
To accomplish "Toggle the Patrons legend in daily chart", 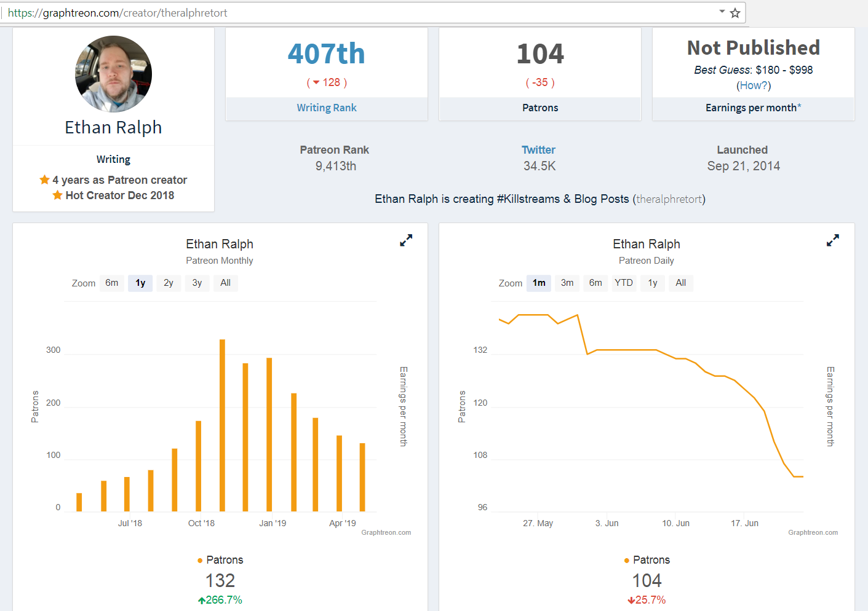I will 647,560.
